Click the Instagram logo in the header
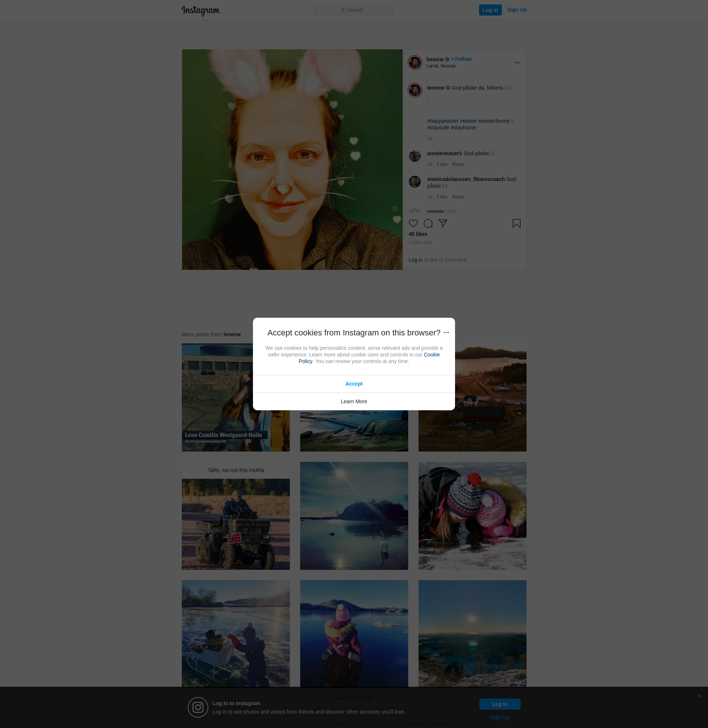The height and width of the screenshot is (728, 708). 201,10
